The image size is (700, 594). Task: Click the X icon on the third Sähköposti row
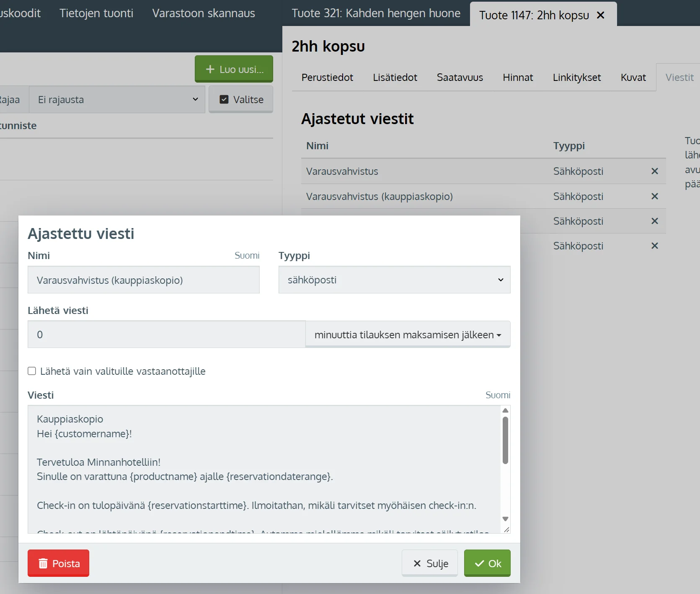click(x=655, y=221)
